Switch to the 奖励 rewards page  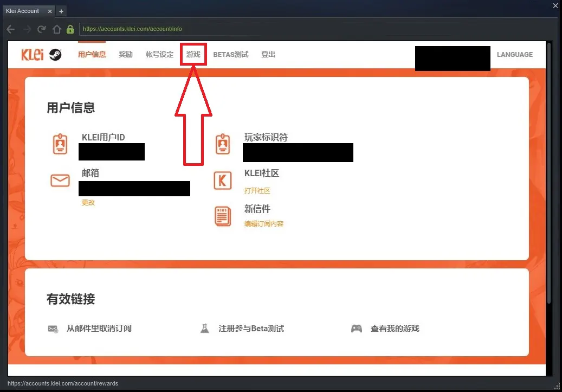(x=126, y=55)
